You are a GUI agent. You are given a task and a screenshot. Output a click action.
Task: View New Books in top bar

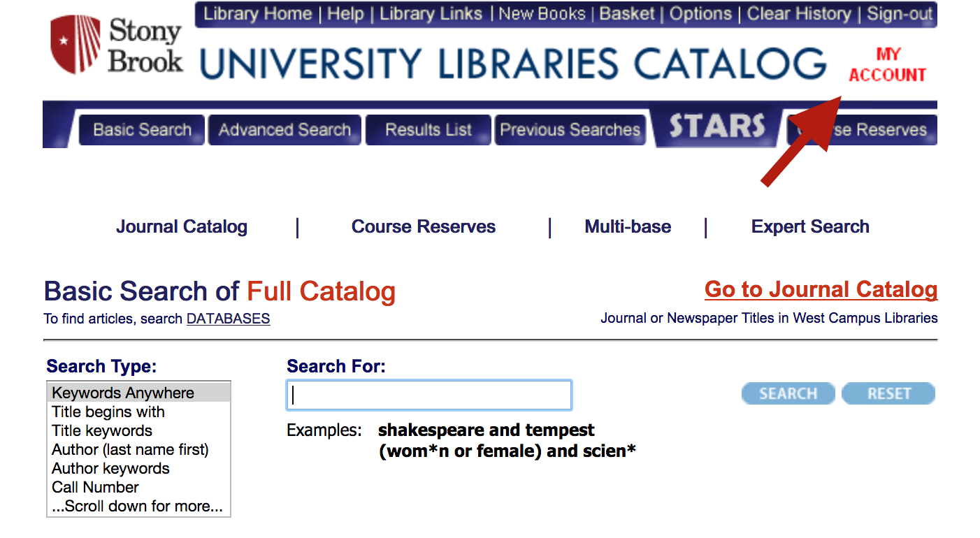pyautogui.click(x=542, y=14)
